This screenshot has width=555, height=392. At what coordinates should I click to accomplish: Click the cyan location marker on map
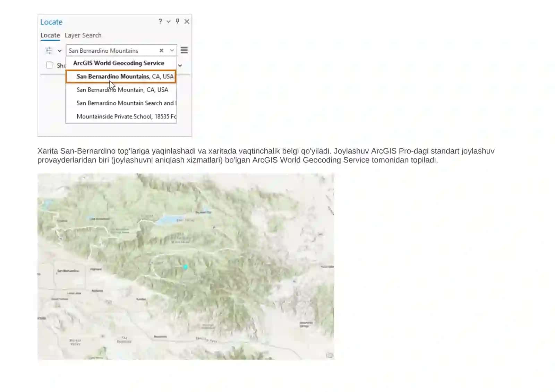[186, 267]
